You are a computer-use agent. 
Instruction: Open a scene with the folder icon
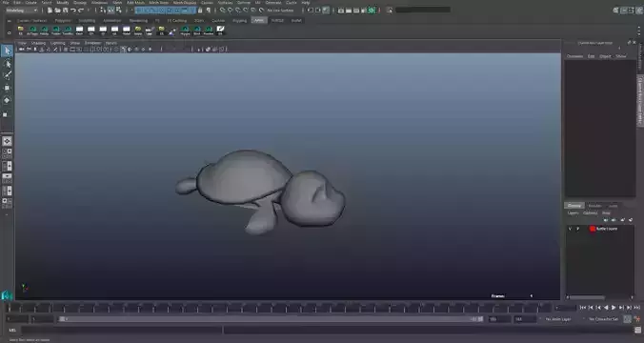(x=57, y=10)
